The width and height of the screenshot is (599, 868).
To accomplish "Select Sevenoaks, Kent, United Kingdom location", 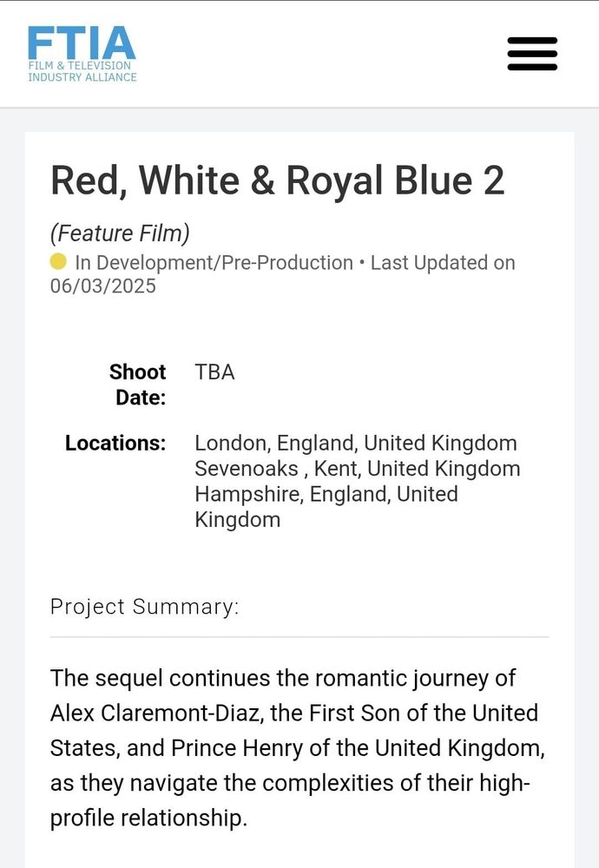I will (x=358, y=469).
